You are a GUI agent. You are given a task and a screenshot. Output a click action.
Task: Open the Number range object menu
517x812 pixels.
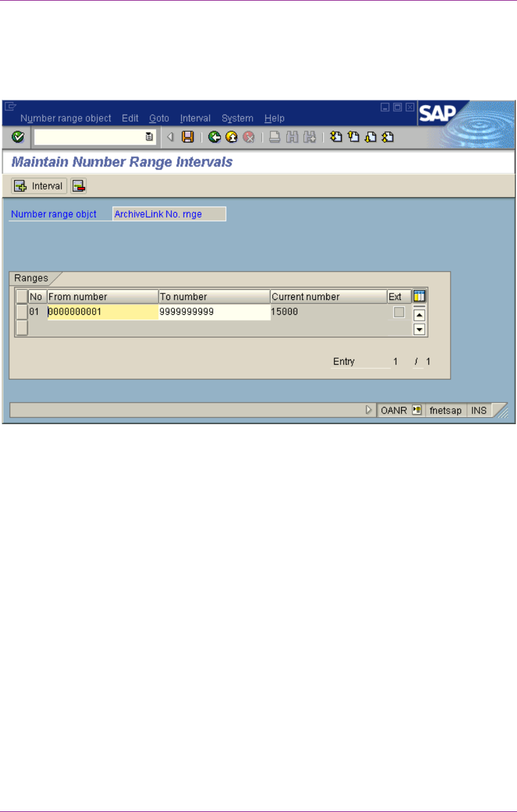coord(65,118)
